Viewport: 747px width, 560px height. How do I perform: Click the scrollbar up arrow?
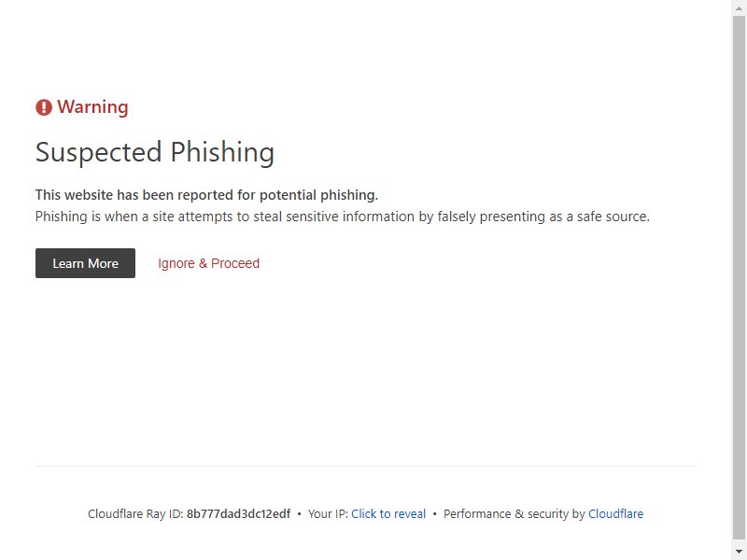[x=739, y=7]
